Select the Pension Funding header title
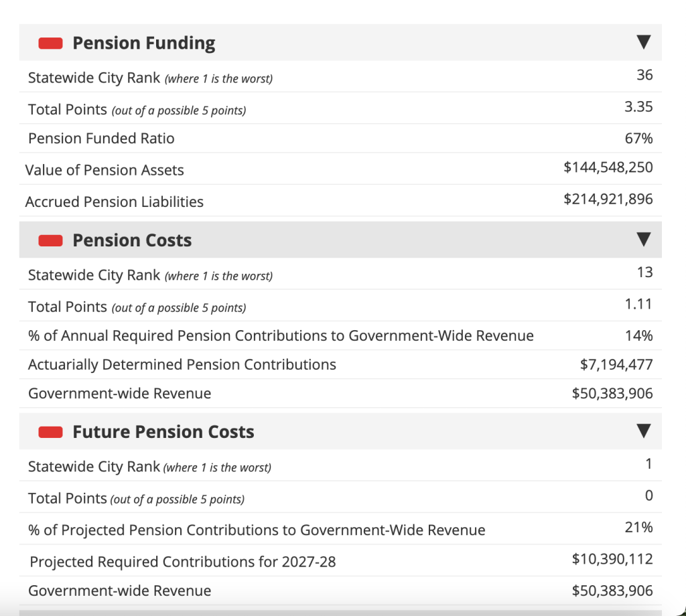This screenshot has width=686, height=616. tap(143, 44)
